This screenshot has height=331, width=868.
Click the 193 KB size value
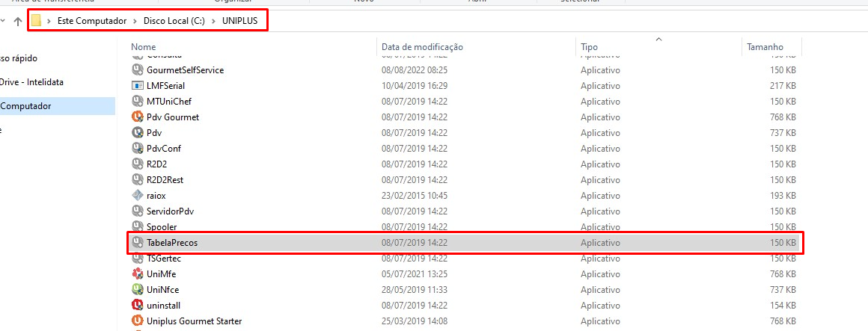point(783,195)
